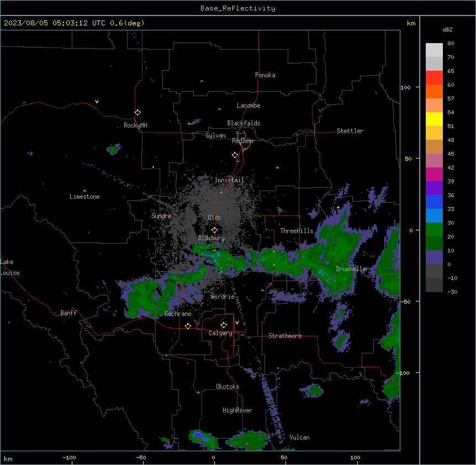Click the yellow diamond marker southeast of Cochrane

(188, 326)
